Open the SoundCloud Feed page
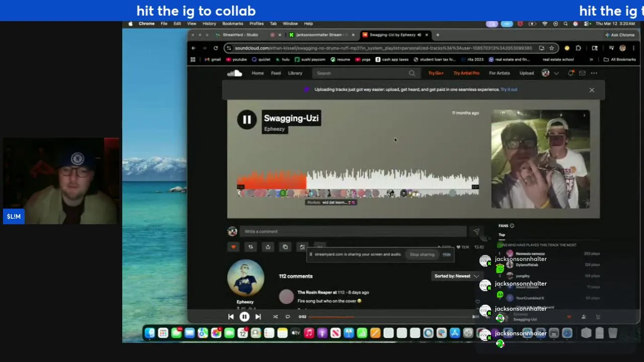This screenshot has width=644, height=362. click(x=276, y=73)
